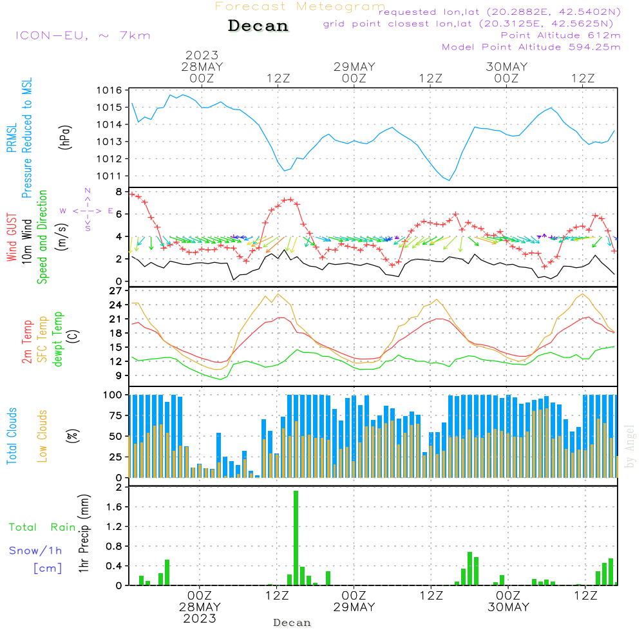Click the '30MAY' label on the bottom axis
The height and width of the screenshot is (644, 644).
click(x=509, y=607)
